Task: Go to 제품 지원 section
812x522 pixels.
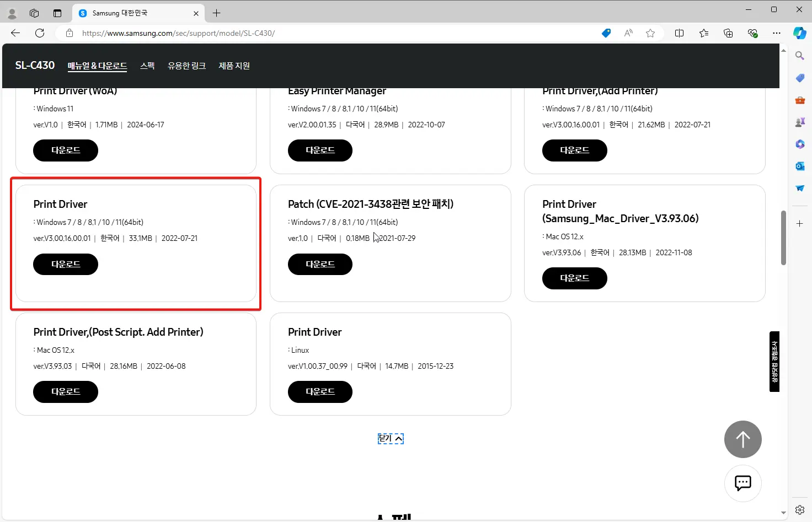Action: click(234, 66)
